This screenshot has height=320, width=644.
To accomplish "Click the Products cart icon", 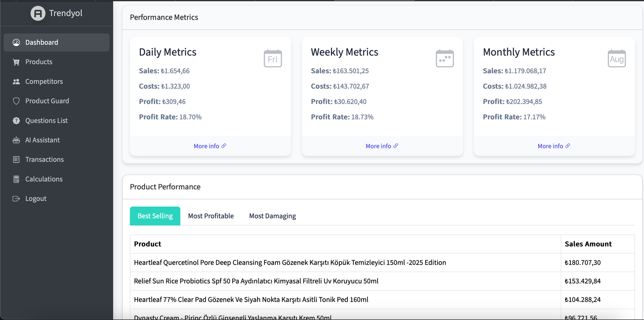I will pos(16,62).
